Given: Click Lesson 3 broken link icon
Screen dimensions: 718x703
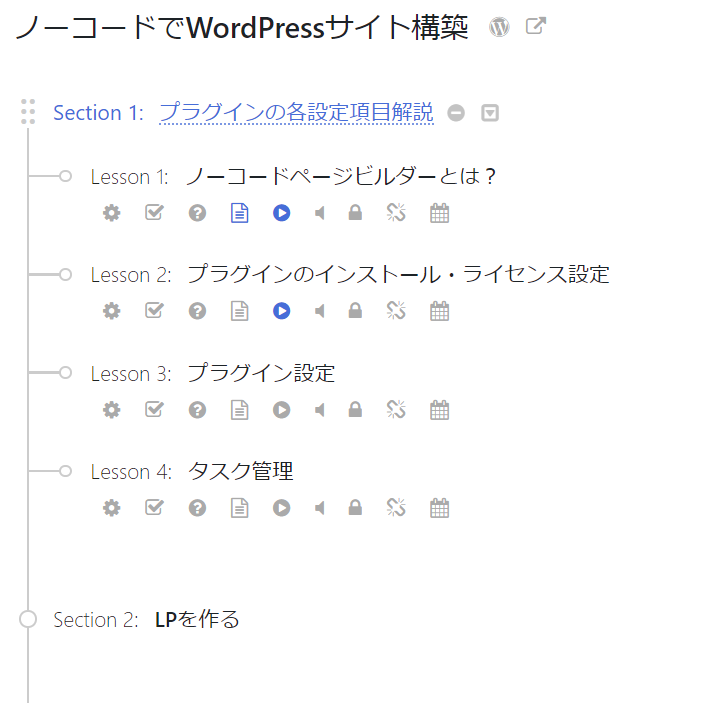Looking at the screenshot, I should point(396,410).
